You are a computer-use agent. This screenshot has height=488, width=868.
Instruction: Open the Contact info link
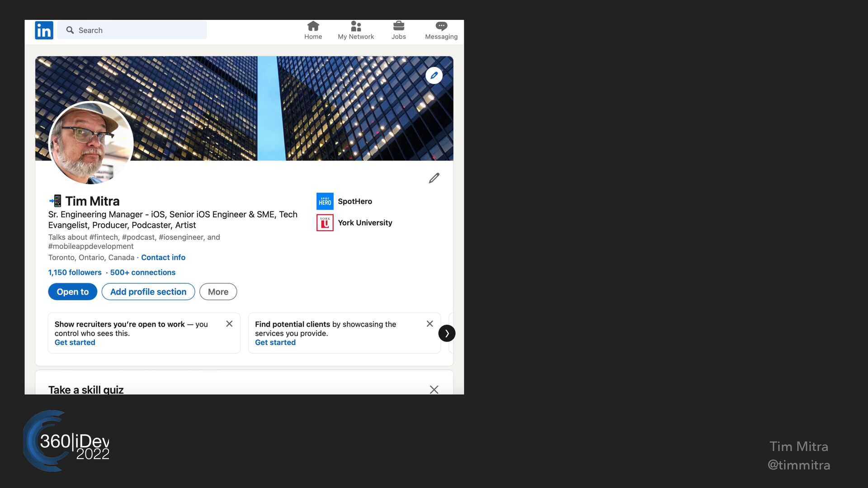tap(163, 258)
